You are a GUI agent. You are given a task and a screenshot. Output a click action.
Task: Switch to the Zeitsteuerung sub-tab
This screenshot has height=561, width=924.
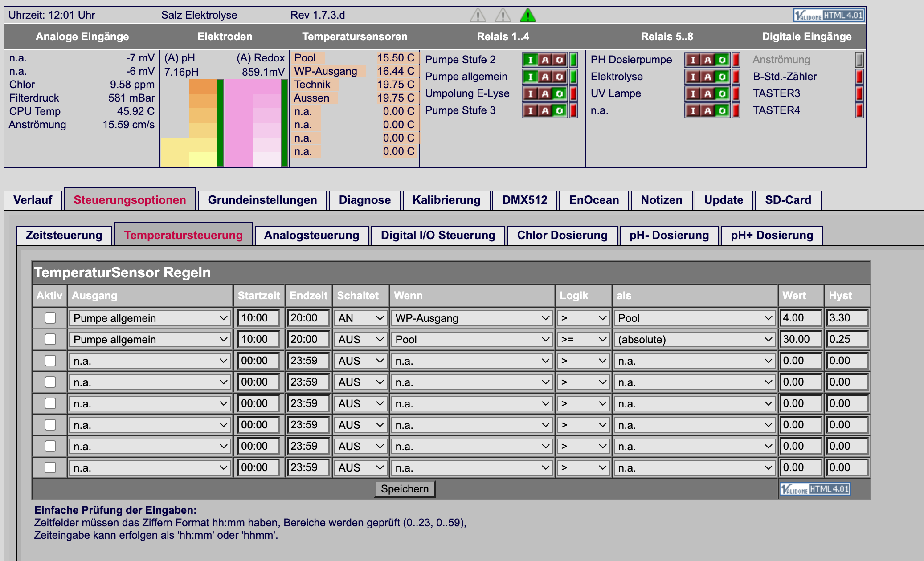tap(64, 235)
